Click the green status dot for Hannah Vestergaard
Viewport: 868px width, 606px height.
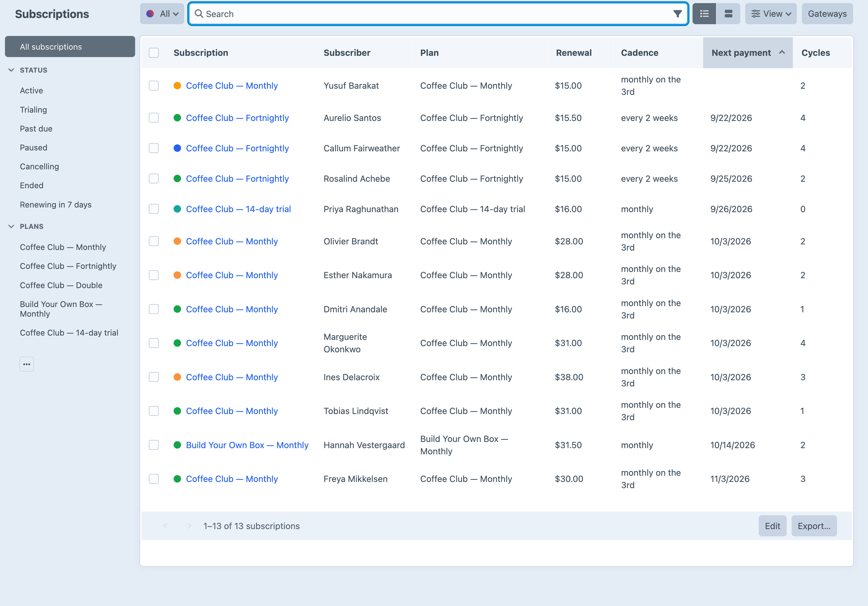177,445
